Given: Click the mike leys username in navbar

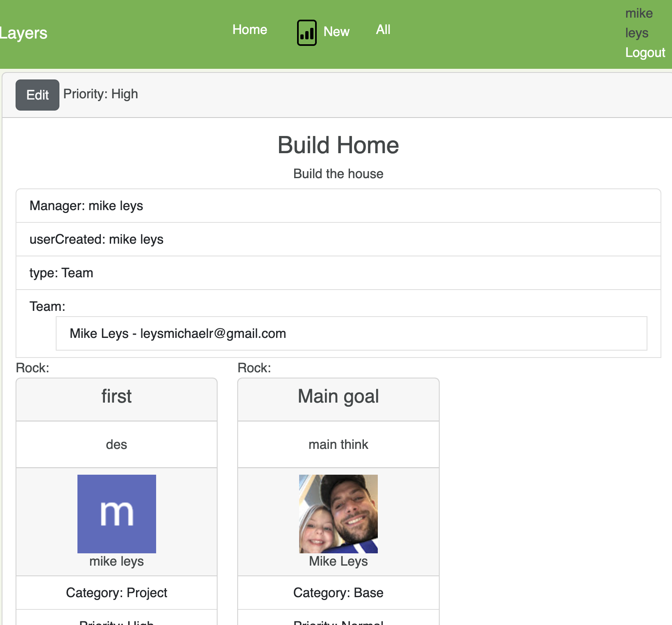Looking at the screenshot, I should click(x=639, y=23).
